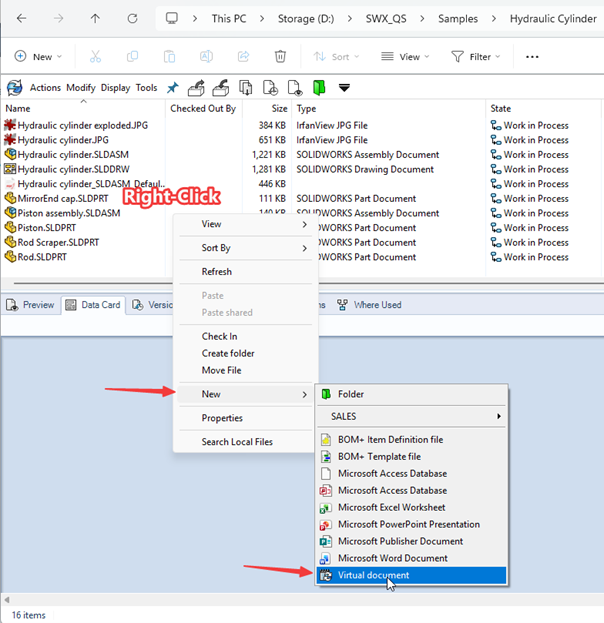Click the PDM vault globe icon
The width and height of the screenshot is (604, 623).
pyautogui.click(x=15, y=87)
